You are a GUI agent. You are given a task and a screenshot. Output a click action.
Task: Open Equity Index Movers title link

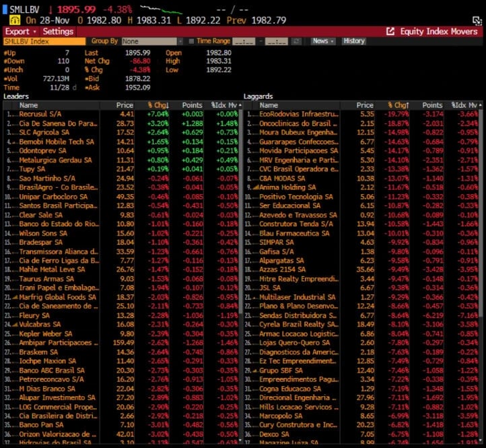pos(439,32)
